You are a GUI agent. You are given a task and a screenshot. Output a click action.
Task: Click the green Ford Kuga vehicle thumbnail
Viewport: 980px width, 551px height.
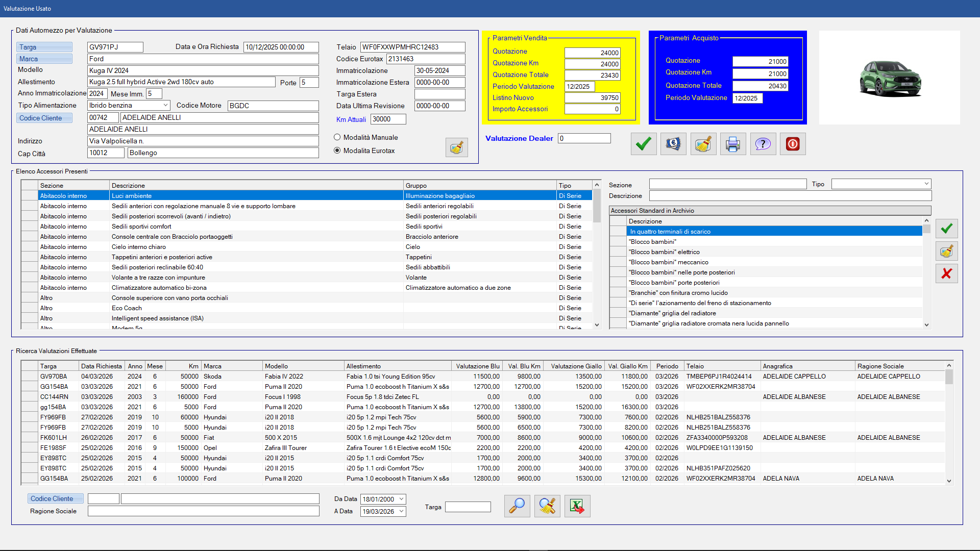coord(890,78)
